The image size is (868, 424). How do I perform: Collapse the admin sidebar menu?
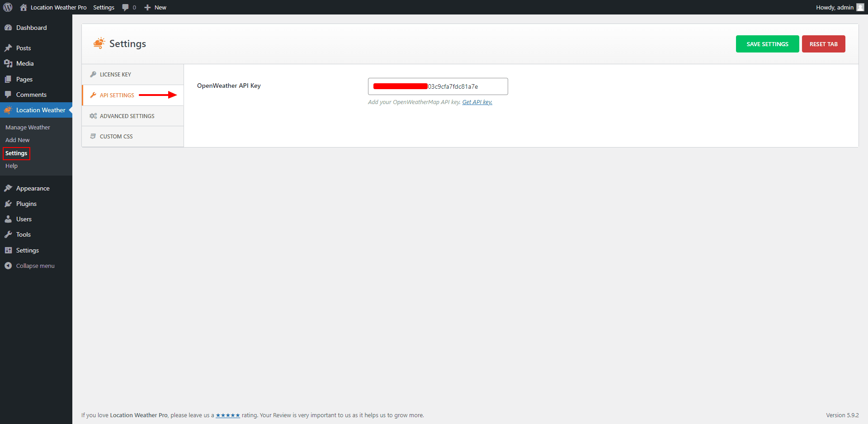(x=35, y=266)
